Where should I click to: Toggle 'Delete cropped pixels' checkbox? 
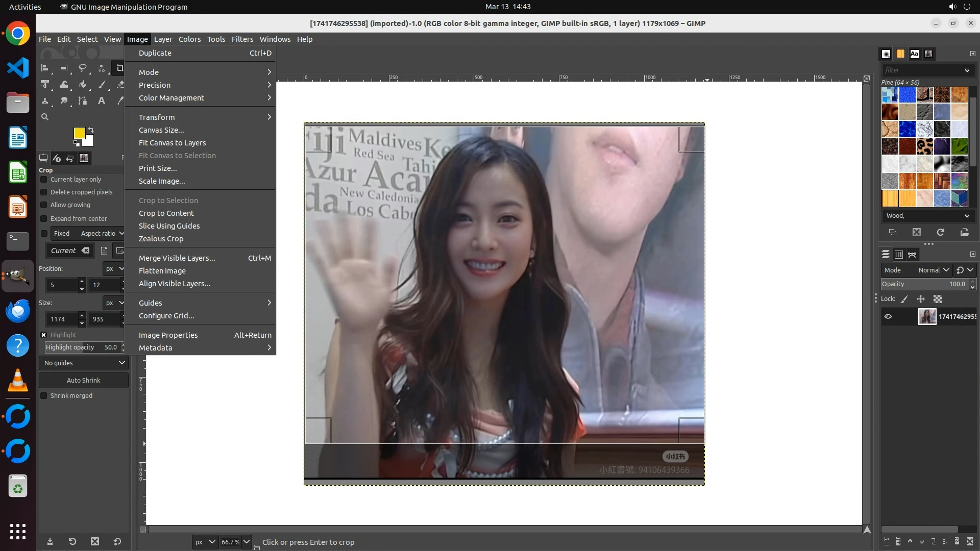pos(44,192)
